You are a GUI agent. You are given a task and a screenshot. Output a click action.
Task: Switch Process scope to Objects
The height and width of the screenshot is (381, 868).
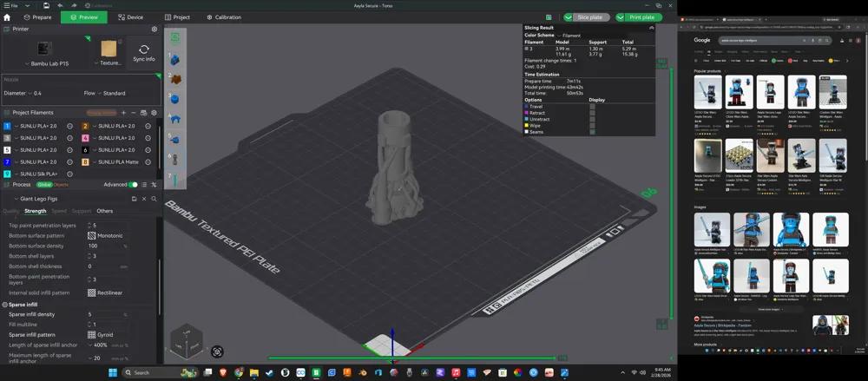[61, 184]
